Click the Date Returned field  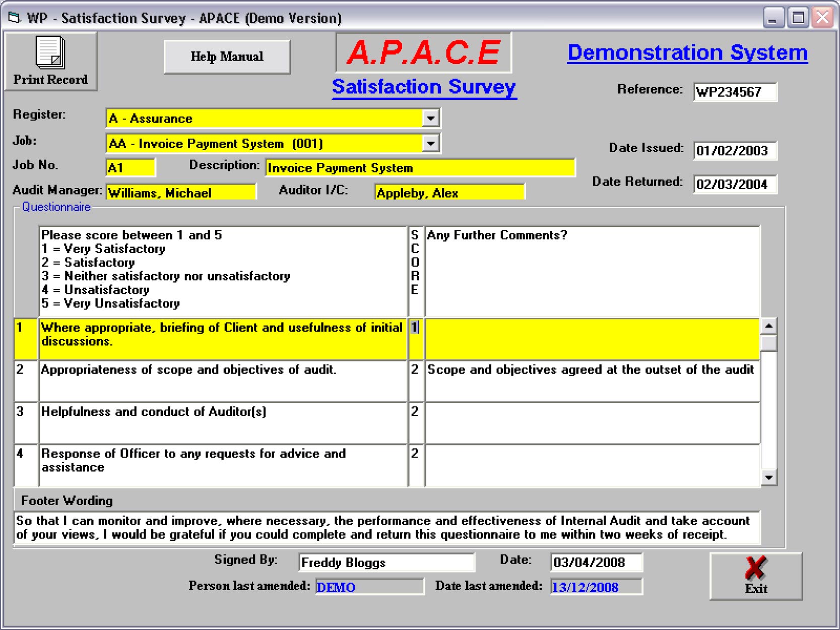(x=735, y=184)
